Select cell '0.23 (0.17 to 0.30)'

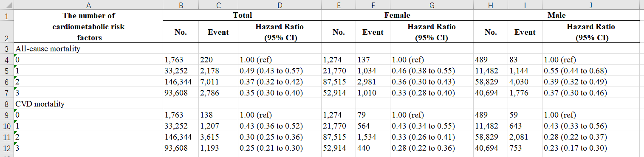click(591, 148)
